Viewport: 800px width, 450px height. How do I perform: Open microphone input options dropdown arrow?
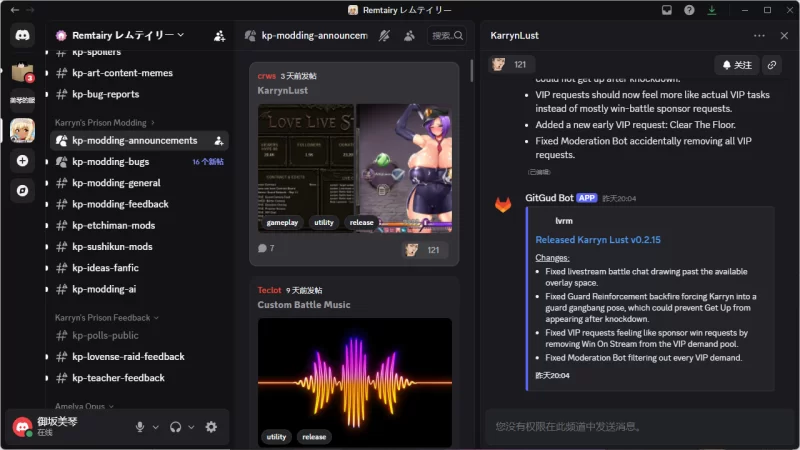[156, 427]
